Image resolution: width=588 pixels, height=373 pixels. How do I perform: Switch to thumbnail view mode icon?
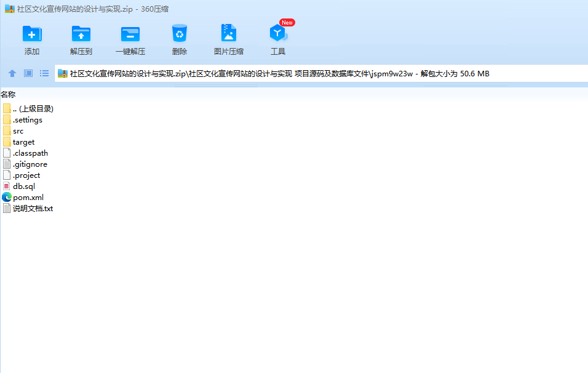pos(28,73)
